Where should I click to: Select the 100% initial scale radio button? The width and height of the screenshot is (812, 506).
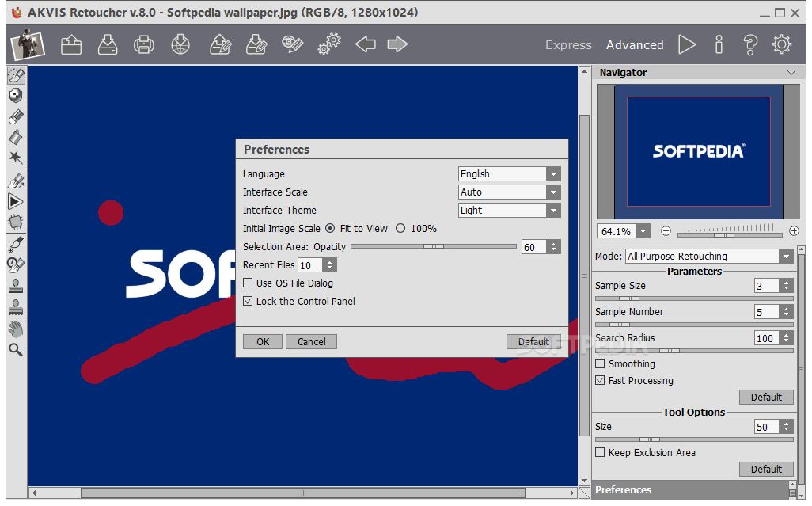pyautogui.click(x=400, y=228)
